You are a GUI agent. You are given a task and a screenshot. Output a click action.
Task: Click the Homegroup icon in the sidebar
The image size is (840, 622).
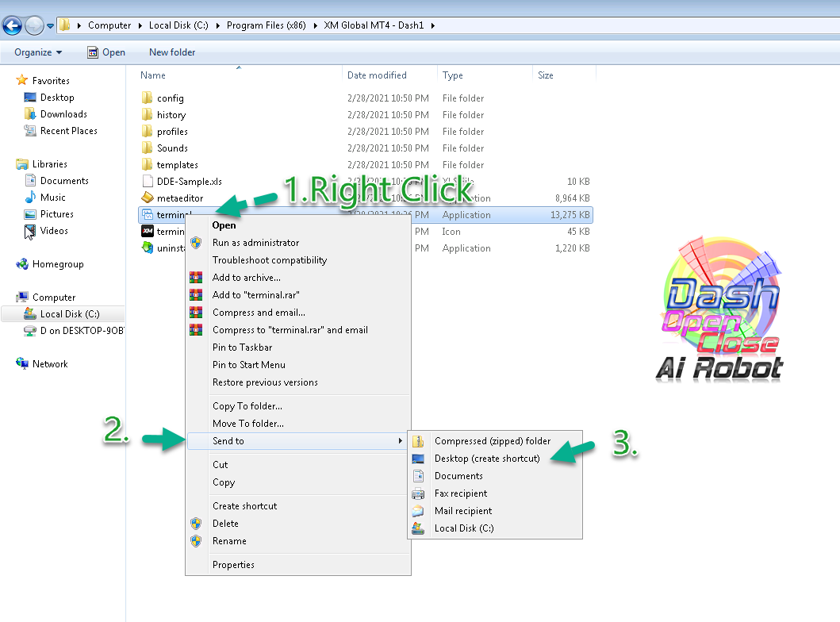point(22,263)
